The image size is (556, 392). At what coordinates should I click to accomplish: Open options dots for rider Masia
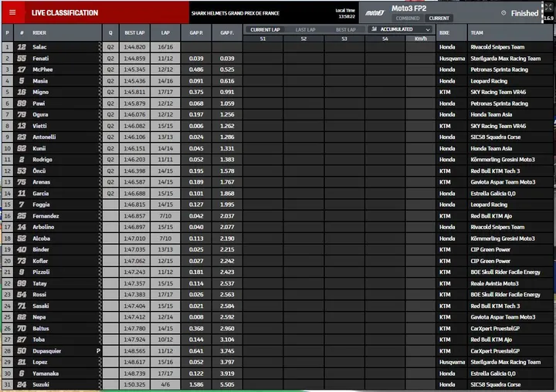coord(100,81)
